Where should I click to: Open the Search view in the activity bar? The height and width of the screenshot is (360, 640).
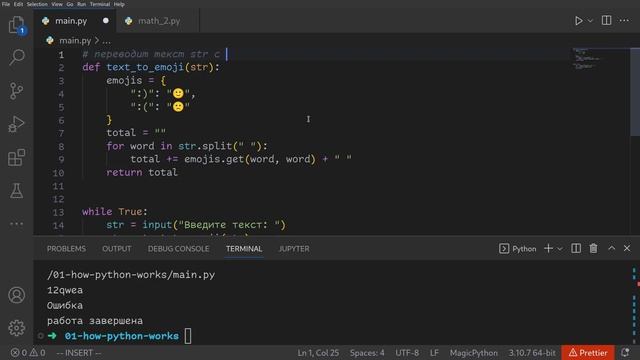pos(16,58)
